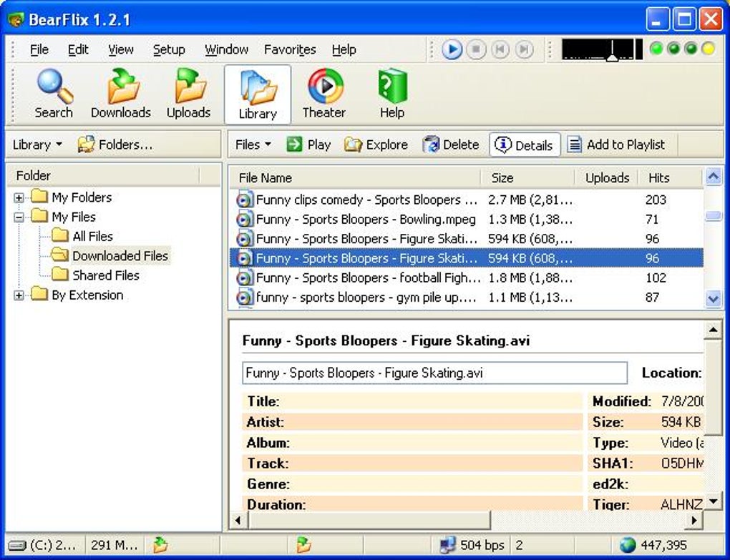Open the Help menu

[x=344, y=49]
